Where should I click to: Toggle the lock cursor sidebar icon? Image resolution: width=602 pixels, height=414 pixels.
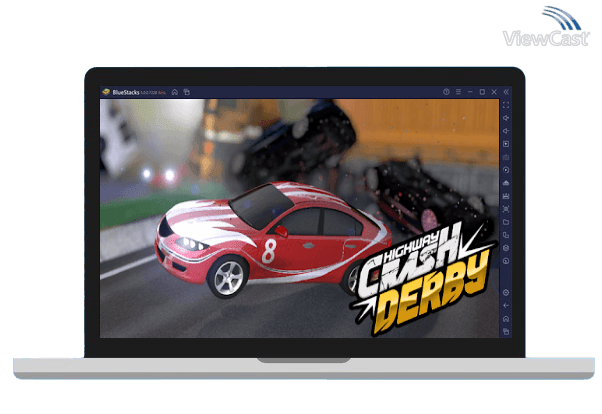click(506, 144)
